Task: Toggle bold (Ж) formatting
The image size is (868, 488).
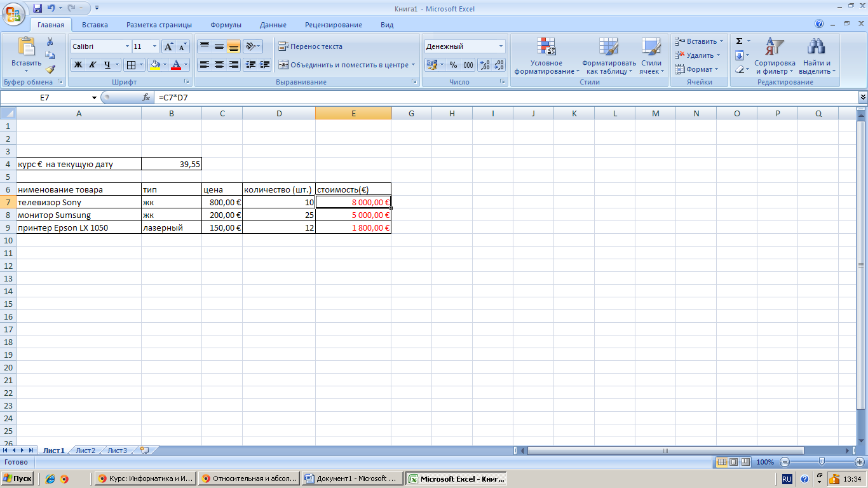Action: 78,65
